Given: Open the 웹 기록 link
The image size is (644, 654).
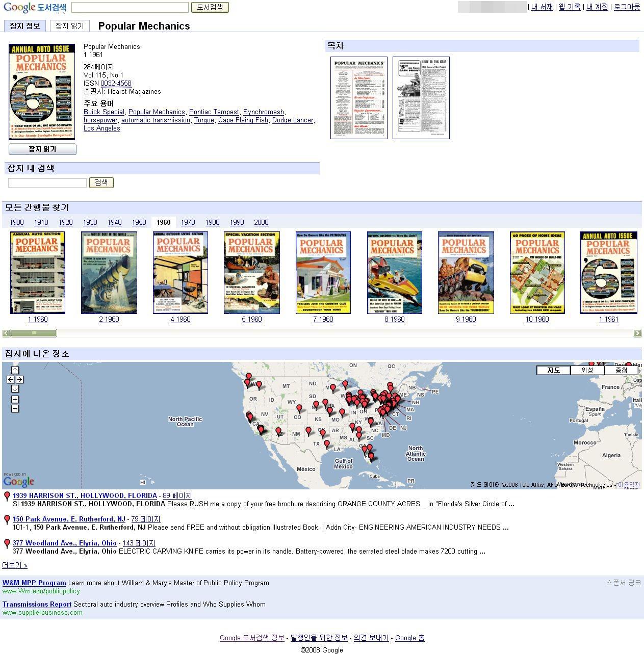Looking at the screenshot, I should [570, 7].
